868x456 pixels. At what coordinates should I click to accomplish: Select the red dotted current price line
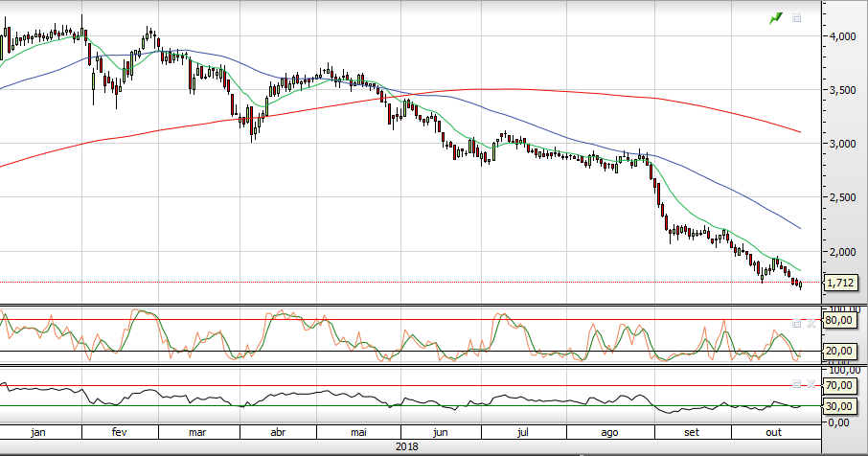coord(383,282)
